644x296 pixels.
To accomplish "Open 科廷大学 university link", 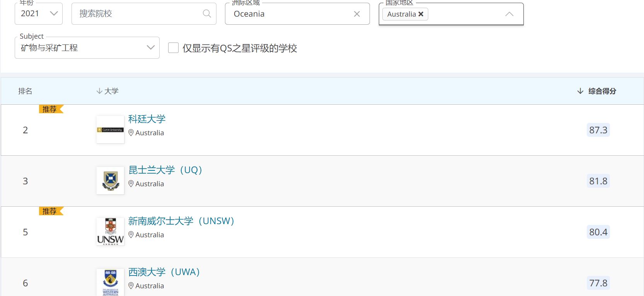I will pos(147,119).
